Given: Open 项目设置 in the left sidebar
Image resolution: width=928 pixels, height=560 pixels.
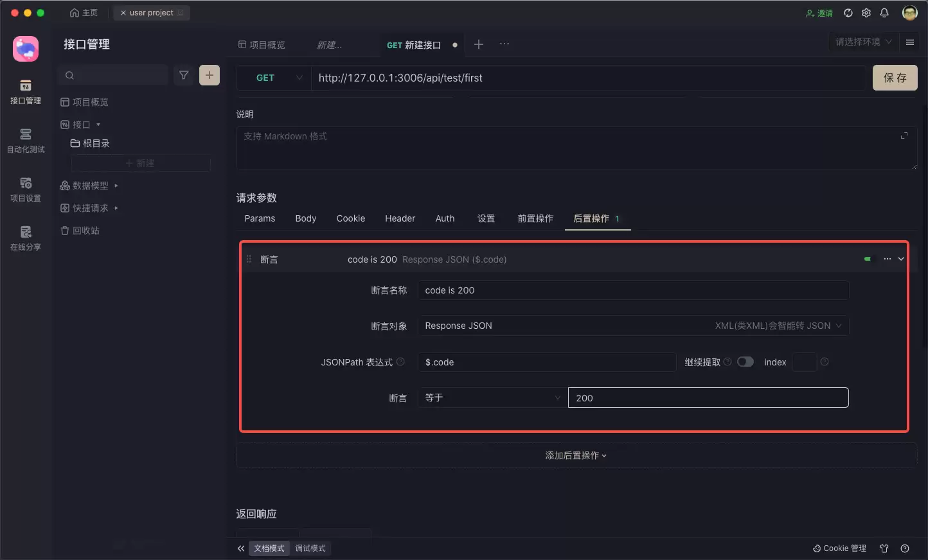Looking at the screenshot, I should click(26, 190).
